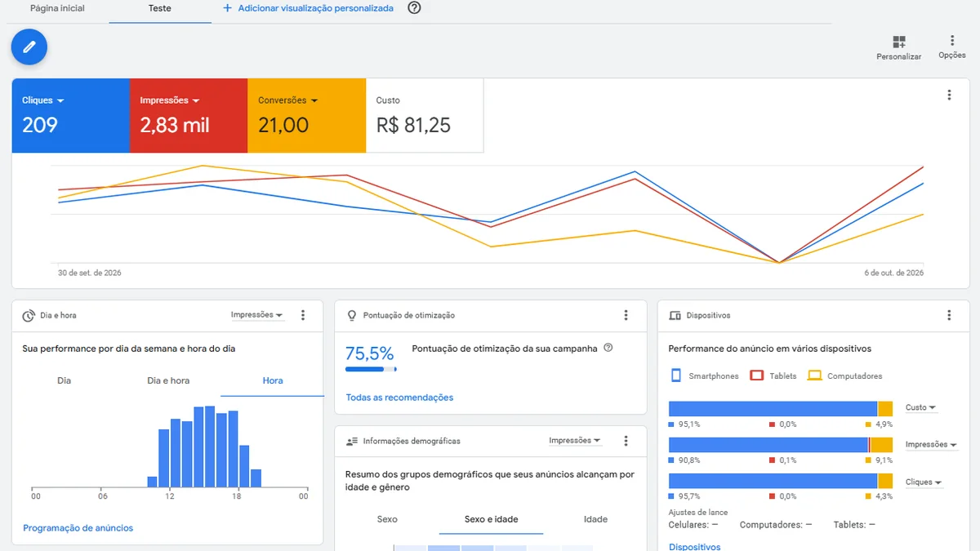Open the help question mark icon
Screen dimensions: 980x551
[414, 8]
